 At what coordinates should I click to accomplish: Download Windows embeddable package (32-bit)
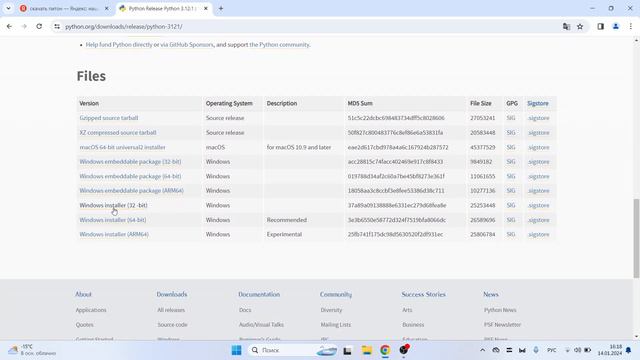click(x=130, y=162)
